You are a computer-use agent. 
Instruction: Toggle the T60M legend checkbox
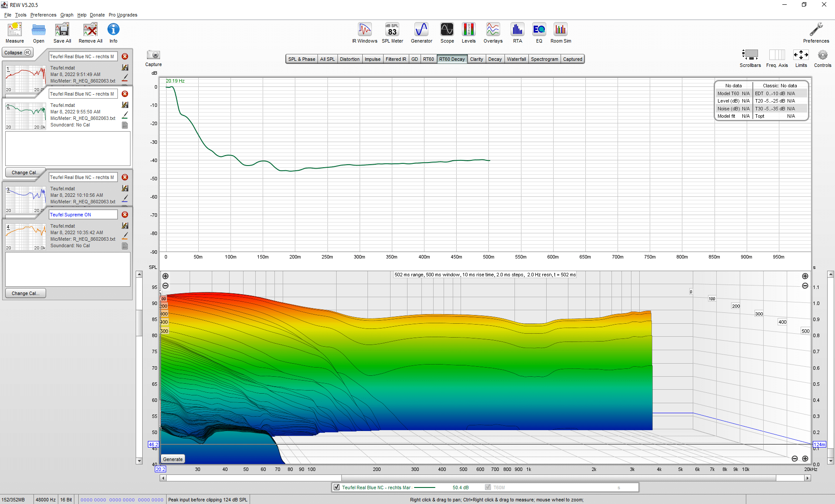488,487
